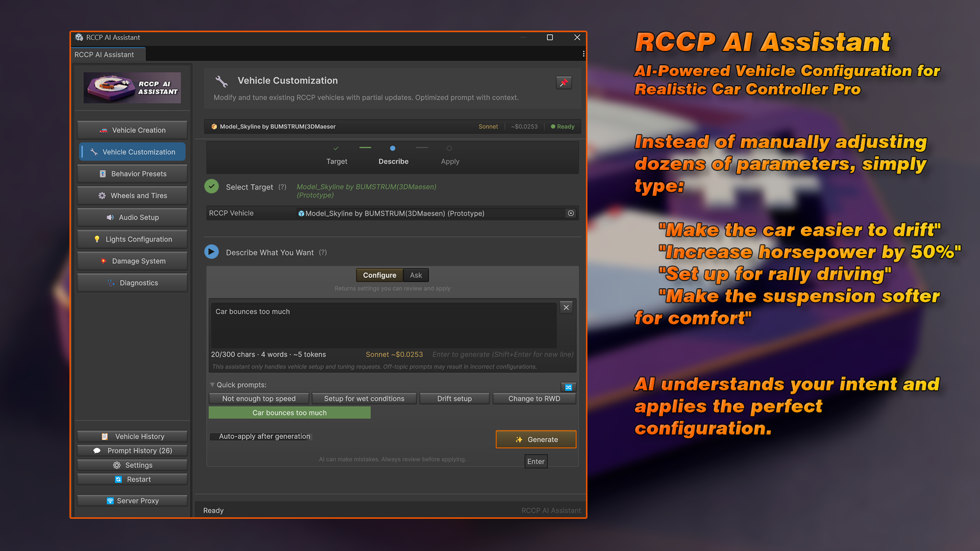Viewport: 980px width, 551px height.
Task: Choose the 'Drift setup' quick prompt
Action: point(454,398)
